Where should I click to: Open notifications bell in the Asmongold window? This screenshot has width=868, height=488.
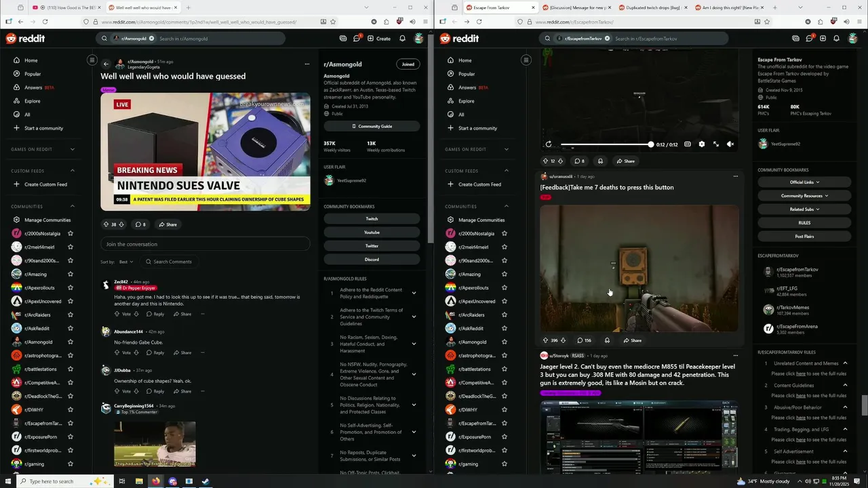point(402,39)
